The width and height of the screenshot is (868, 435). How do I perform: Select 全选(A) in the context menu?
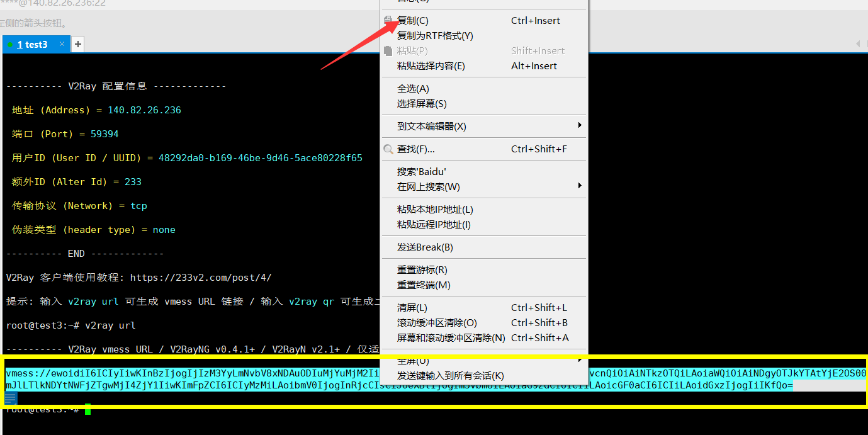coord(413,89)
